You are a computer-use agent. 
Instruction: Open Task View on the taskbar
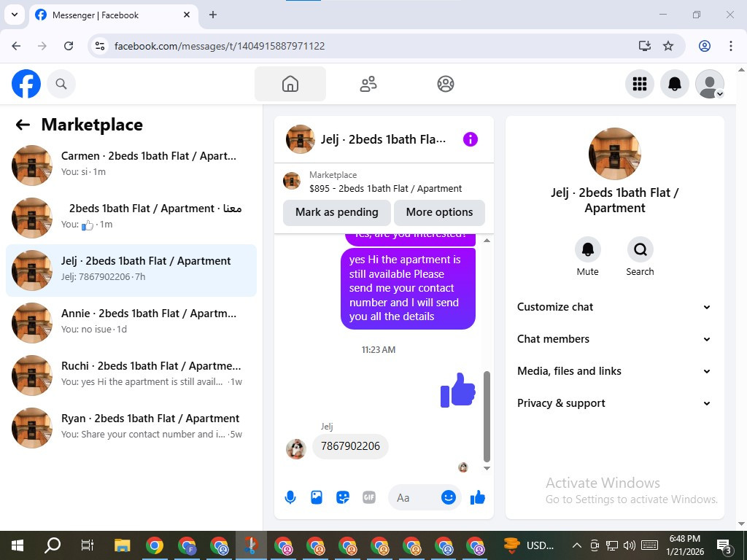pos(88,545)
